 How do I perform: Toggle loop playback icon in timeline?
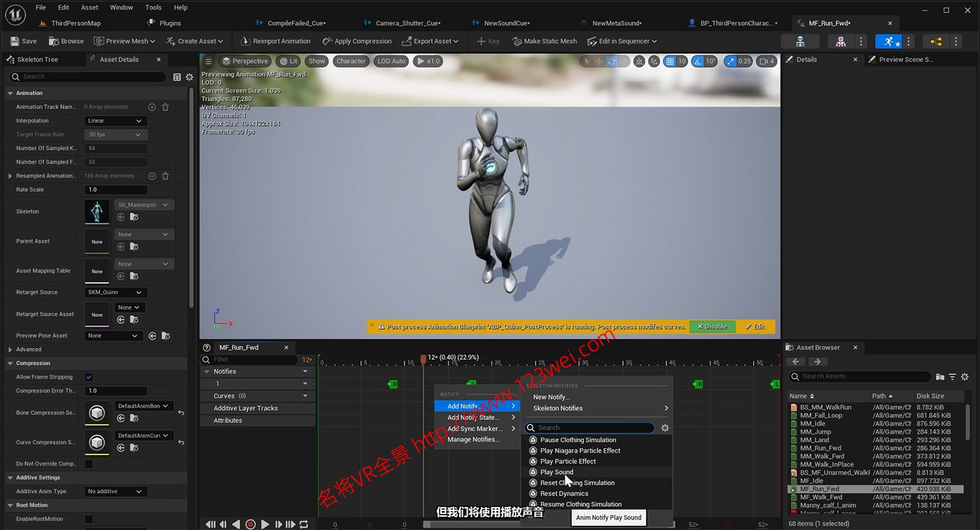pyautogui.click(x=304, y=524)
